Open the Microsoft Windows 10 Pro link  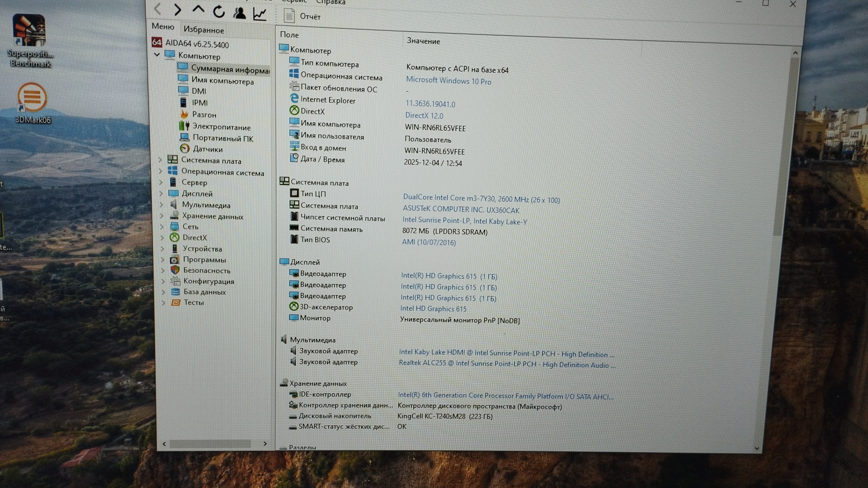point(448,81)
